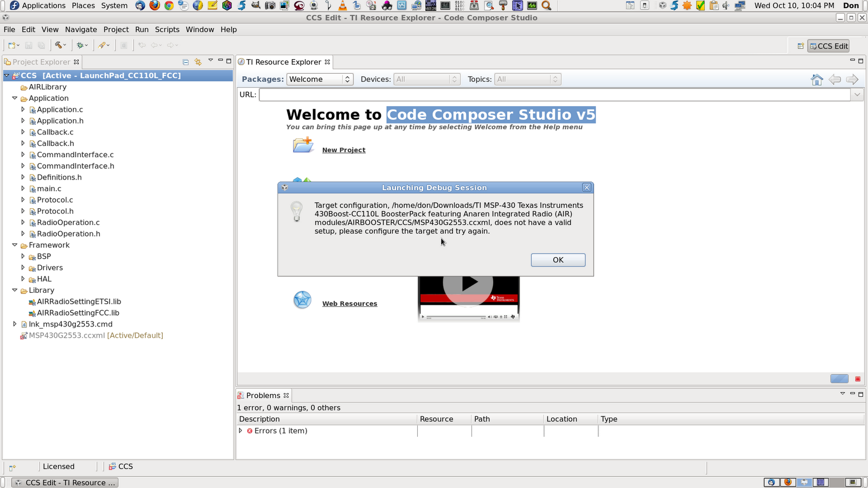The image size is (868, 488).
Task: Click inside the URL input field
Action: click(555, 94)
